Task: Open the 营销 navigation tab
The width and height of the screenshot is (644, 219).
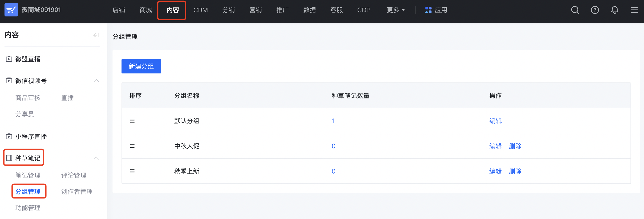Action: point(255,10)
